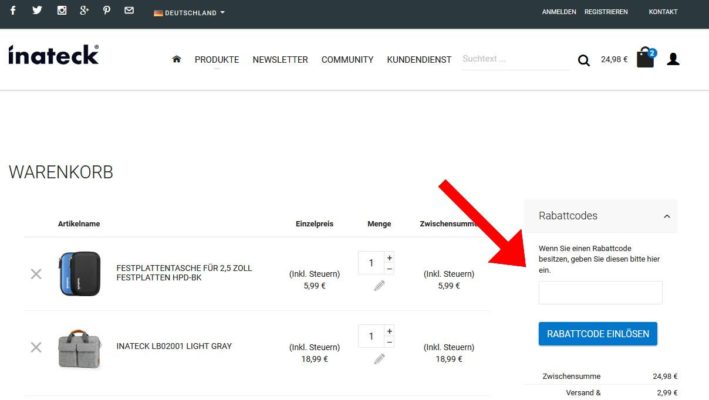
Task: Click pencil edit icon for Festplattentasche
Action: point(379,286)
